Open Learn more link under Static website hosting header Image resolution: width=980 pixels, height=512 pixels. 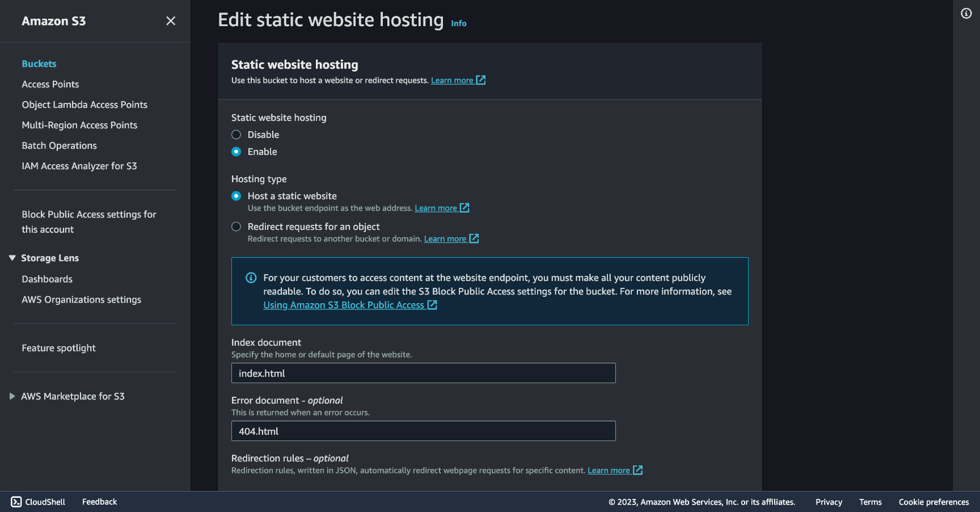coord(452,80)
